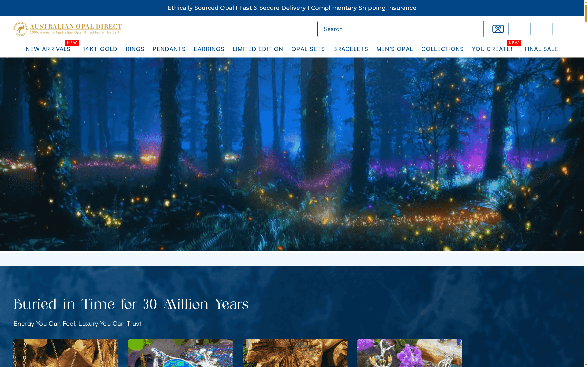588x367 pixels.
Task: Click the Australian Opal Direct logo
Action: pos(67,28)
